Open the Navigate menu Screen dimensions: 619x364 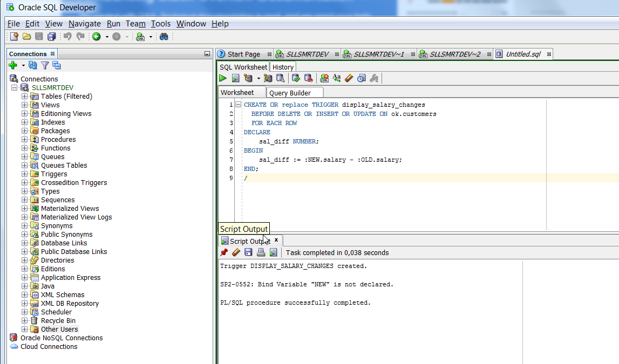click(x=85, y=24)
